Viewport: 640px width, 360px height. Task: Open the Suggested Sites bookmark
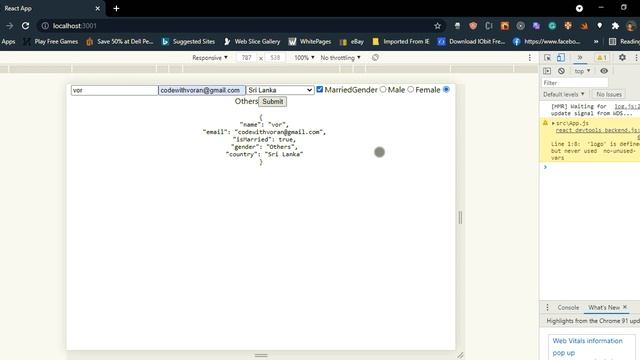point(188,41)
